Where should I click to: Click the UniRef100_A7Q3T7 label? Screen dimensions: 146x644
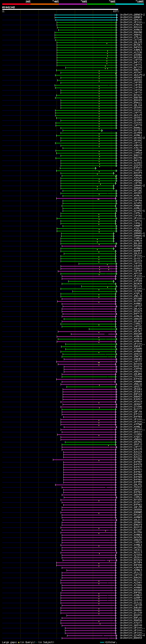[131, 623]
